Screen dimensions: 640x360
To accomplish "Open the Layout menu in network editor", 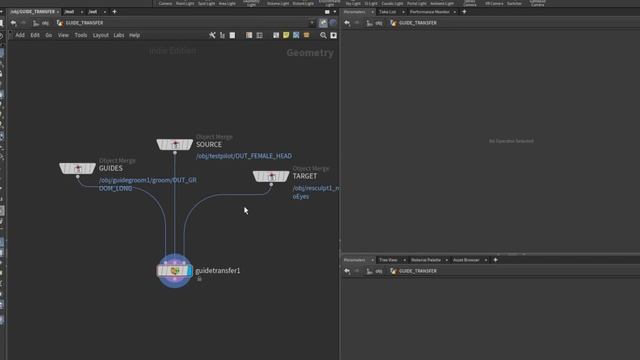I will (x=100, y=35).
